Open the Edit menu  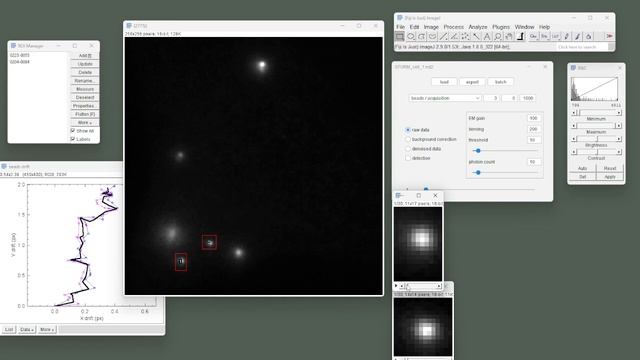[x=414, y=27]
